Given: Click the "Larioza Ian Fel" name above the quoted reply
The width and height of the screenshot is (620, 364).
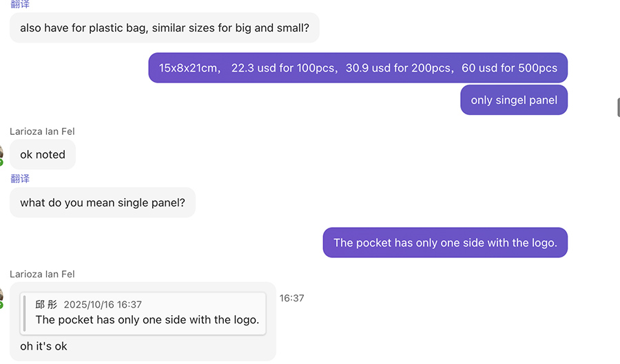Looking at the screenshot, I should (x=42, y=274).
